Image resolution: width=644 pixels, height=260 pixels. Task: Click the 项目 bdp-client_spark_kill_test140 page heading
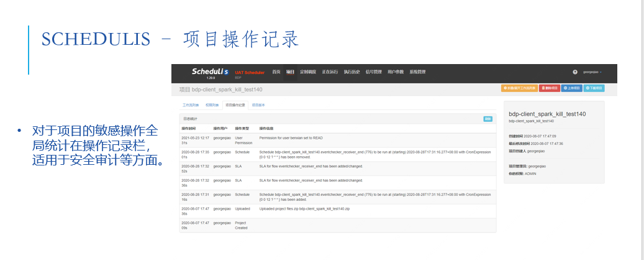coord(221,90)
